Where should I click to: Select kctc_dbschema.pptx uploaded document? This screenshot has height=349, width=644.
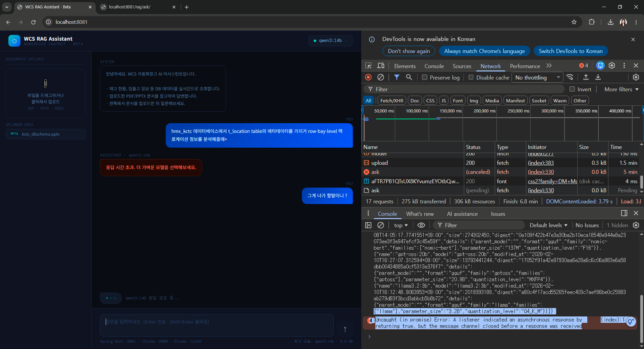[x=46, y=134]
